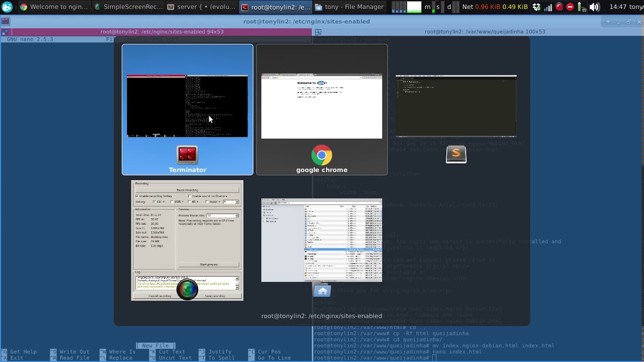Open the volume speaker icon
The height and width of the screenshot is (362, 644).
tap(594, 7)
